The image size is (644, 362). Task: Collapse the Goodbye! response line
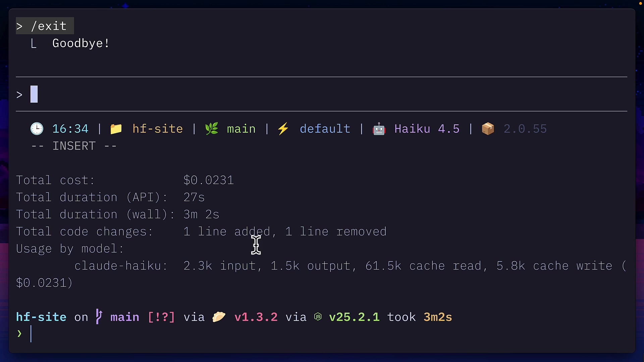[x=80, y=43]
